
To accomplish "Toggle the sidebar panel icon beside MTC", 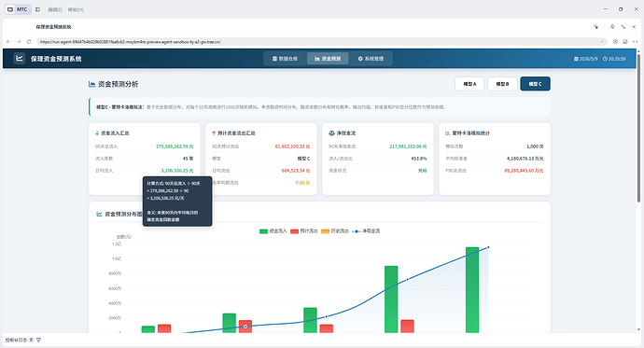I will coord(37,9).
